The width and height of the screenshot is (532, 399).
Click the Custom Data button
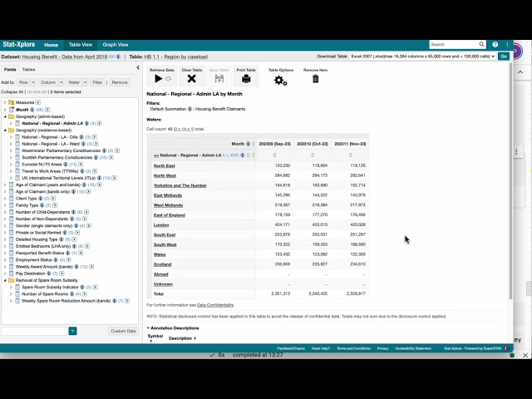click(x=123, y=331)
